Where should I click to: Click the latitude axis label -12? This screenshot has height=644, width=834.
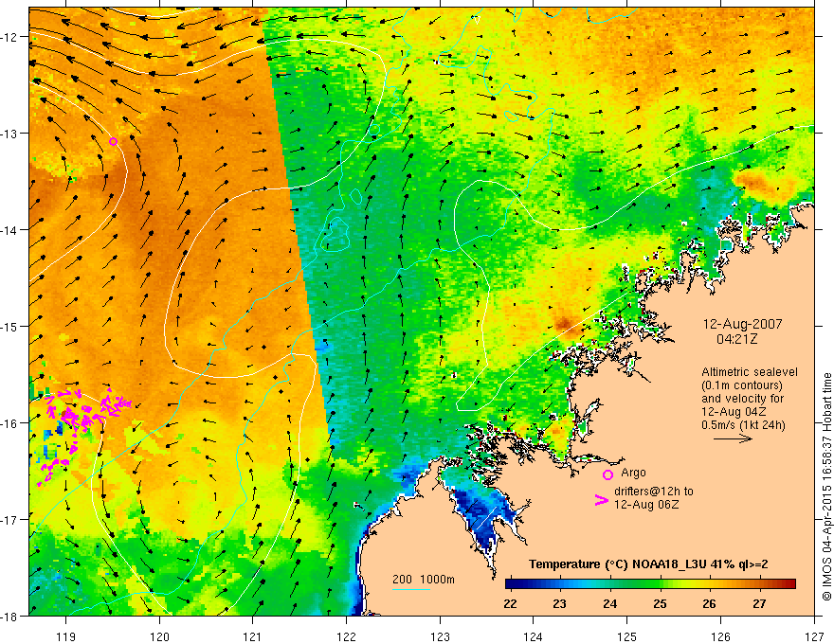tap(10, 37)
